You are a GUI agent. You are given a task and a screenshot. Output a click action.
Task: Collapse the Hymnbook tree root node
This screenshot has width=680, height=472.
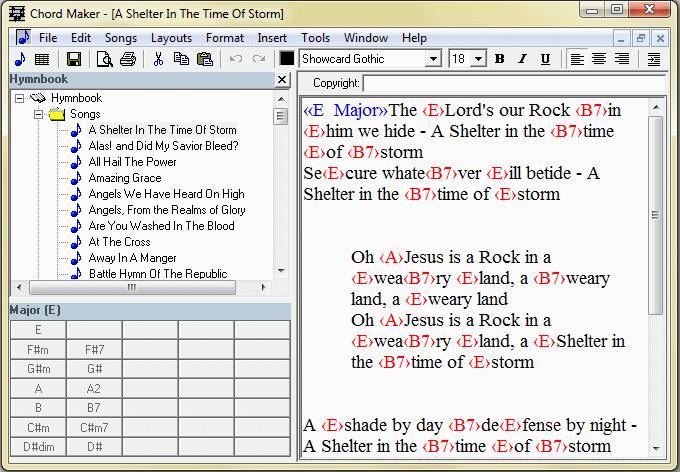point(19,98)
